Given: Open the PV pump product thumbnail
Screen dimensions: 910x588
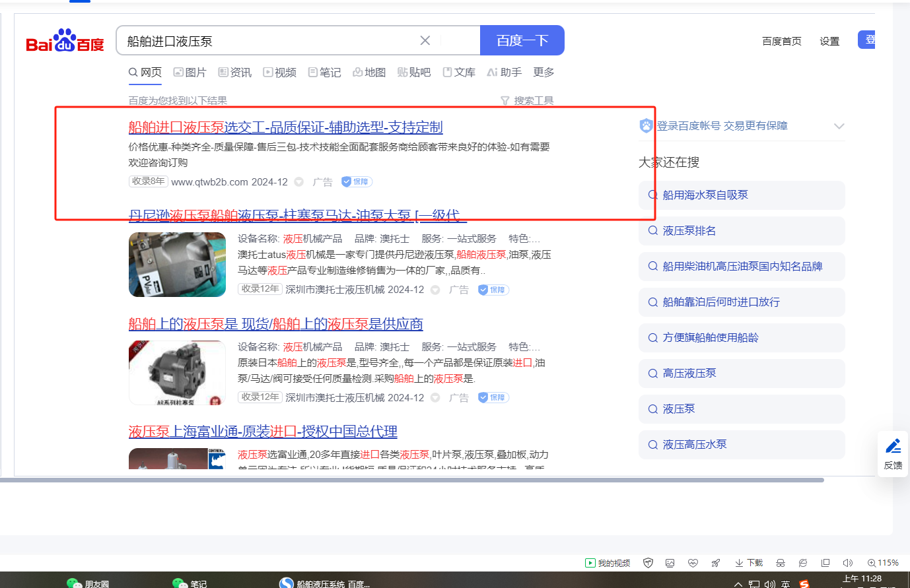Looking at the screenshot, I should [x=177, y=265].
